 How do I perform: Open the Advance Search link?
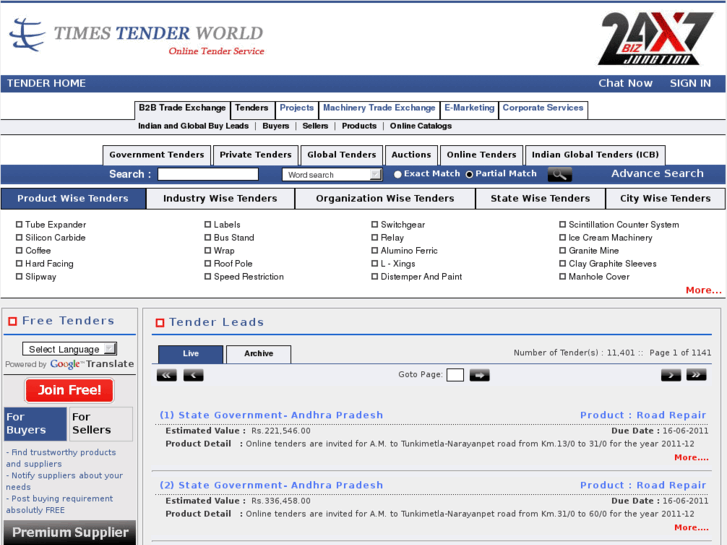click(657, 173)
